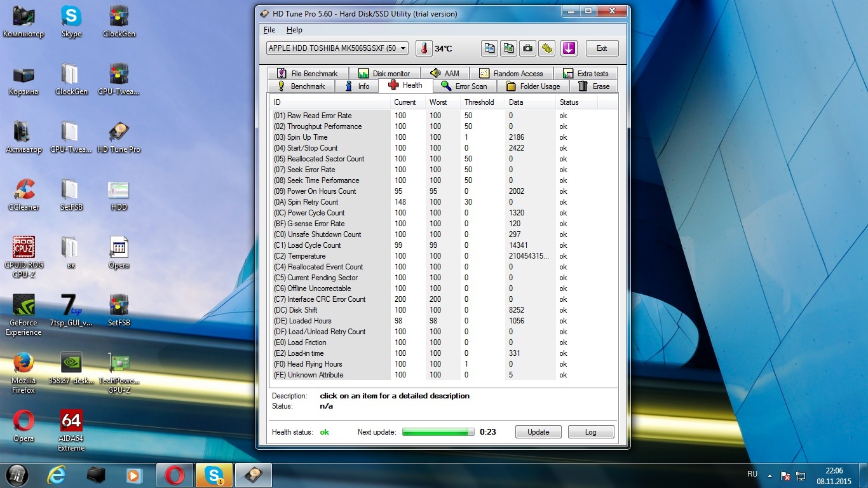Click the copy screenshot to clipboard icon
The height and width of the screenshot is (488, 868).
[x=508, y=48]
